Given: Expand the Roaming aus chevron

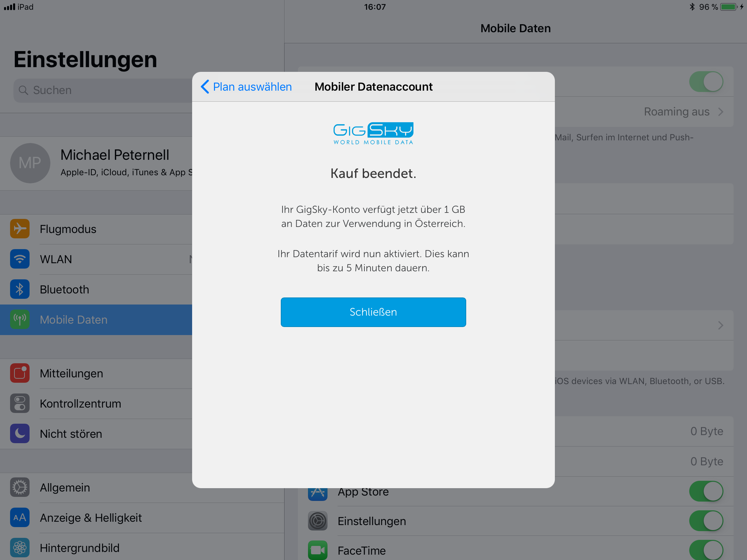Looking at the screenshot, I should click(721, 112).
